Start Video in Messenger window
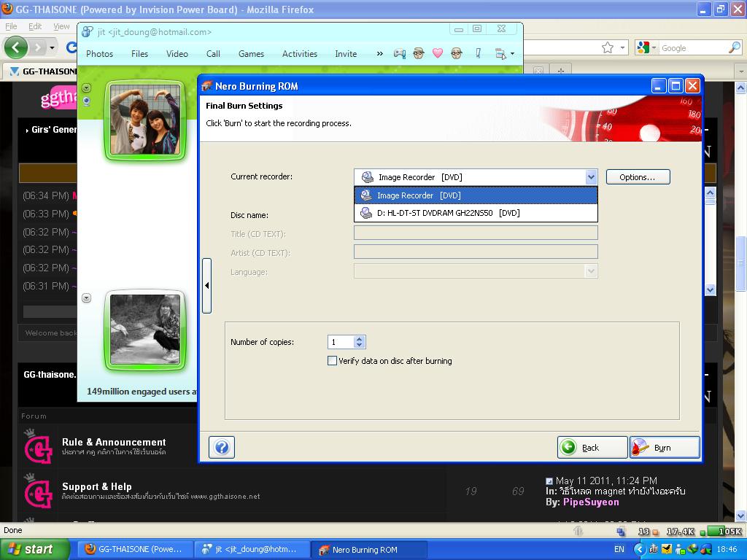 pyautogui.click(x=177, y=54)
